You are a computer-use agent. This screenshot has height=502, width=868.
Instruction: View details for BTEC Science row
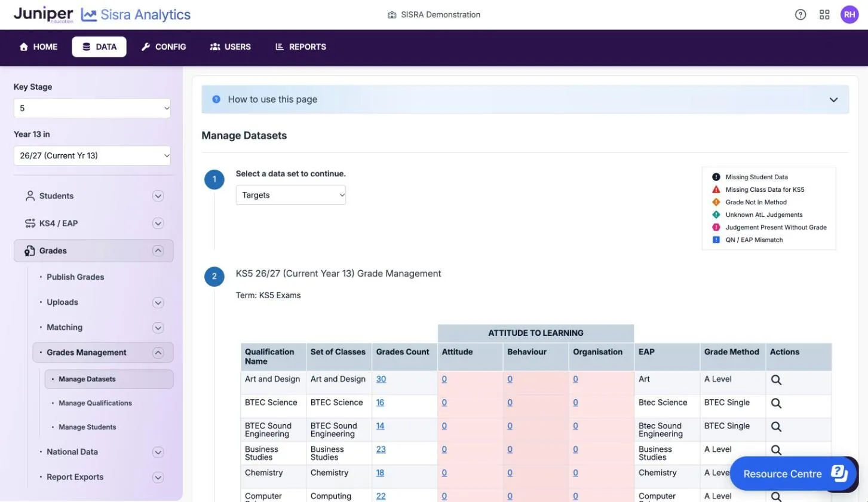776,403
